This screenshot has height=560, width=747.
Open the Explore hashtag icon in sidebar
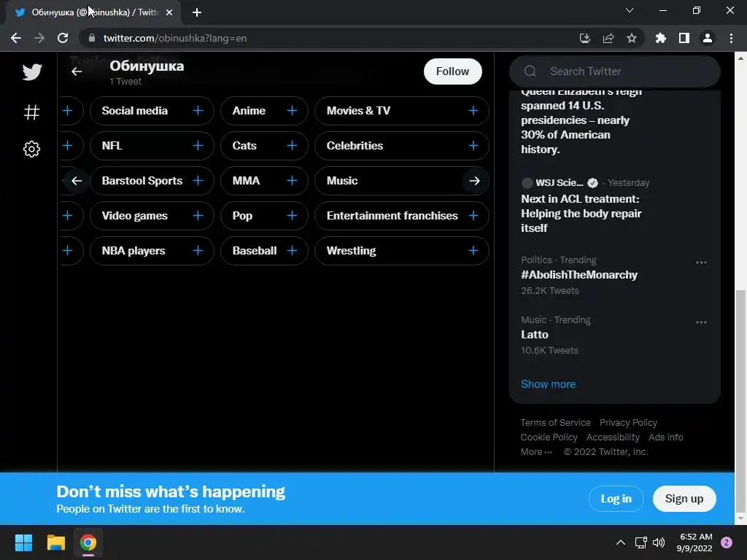tap(31, 112)
